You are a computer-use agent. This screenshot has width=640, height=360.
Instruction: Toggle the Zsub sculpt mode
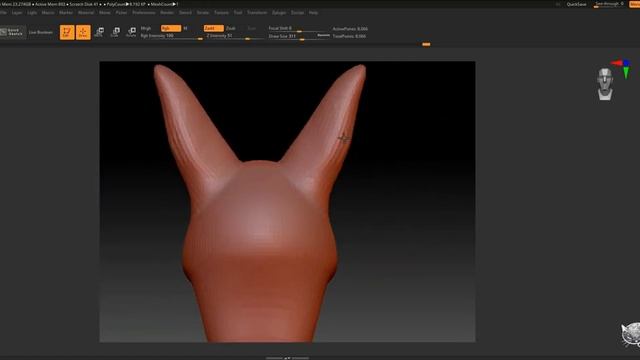[231, 28]
